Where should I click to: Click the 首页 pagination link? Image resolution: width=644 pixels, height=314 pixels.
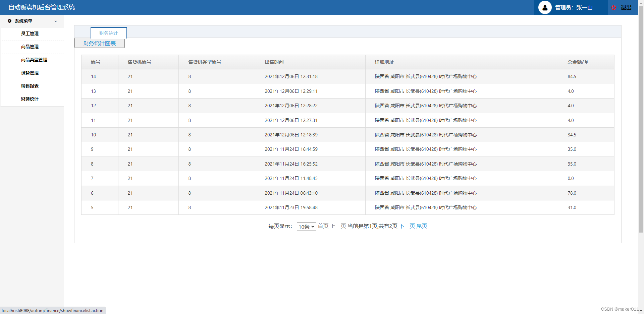[x=323, y=226]
